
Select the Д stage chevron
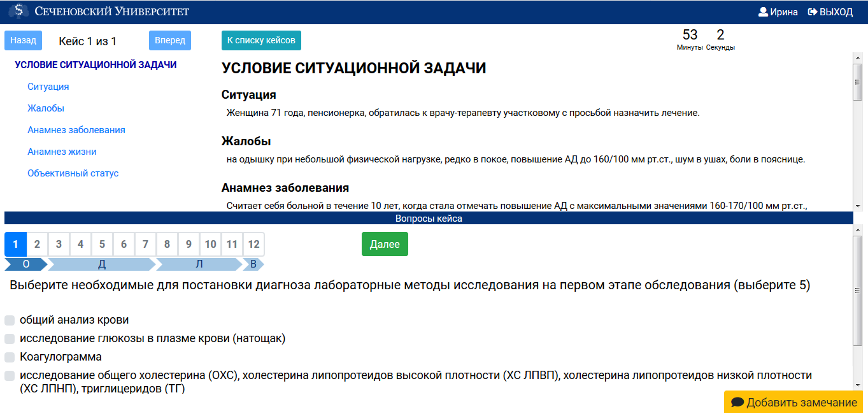(x=102, y=263)
